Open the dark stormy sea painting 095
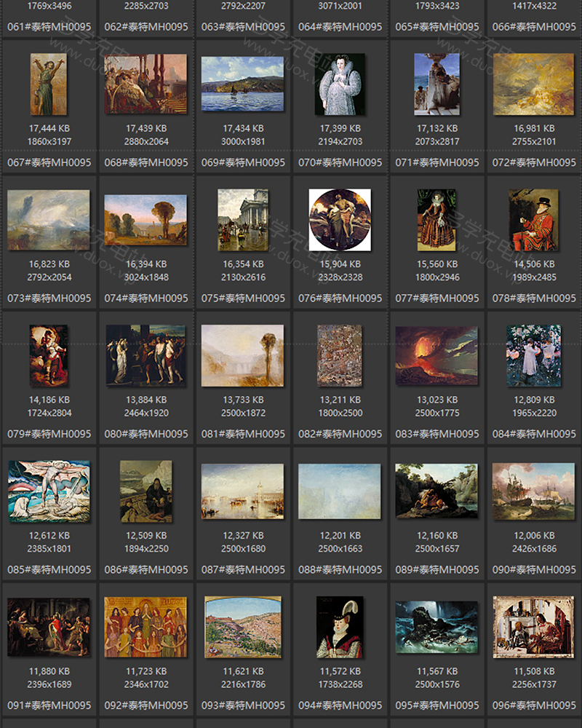The height and width of the screenshot is (728, 582). tap(436, 627)
